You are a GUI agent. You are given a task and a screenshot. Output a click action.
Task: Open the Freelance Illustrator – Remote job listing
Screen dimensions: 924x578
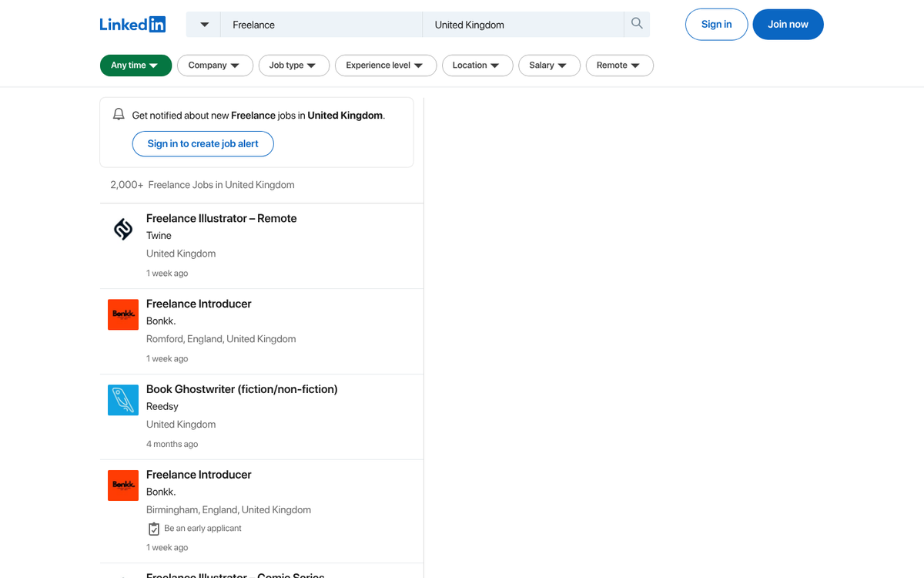click(x=221, y=218)
